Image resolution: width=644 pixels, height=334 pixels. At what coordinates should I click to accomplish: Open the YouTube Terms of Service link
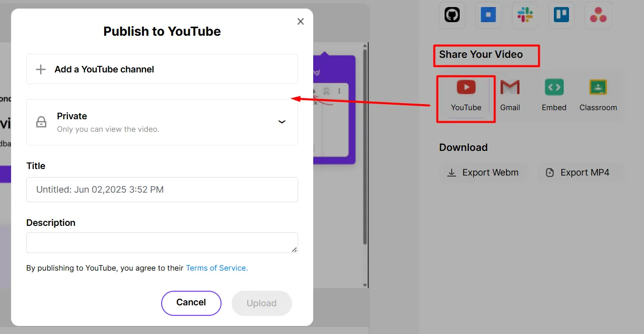tap(217, 268)
